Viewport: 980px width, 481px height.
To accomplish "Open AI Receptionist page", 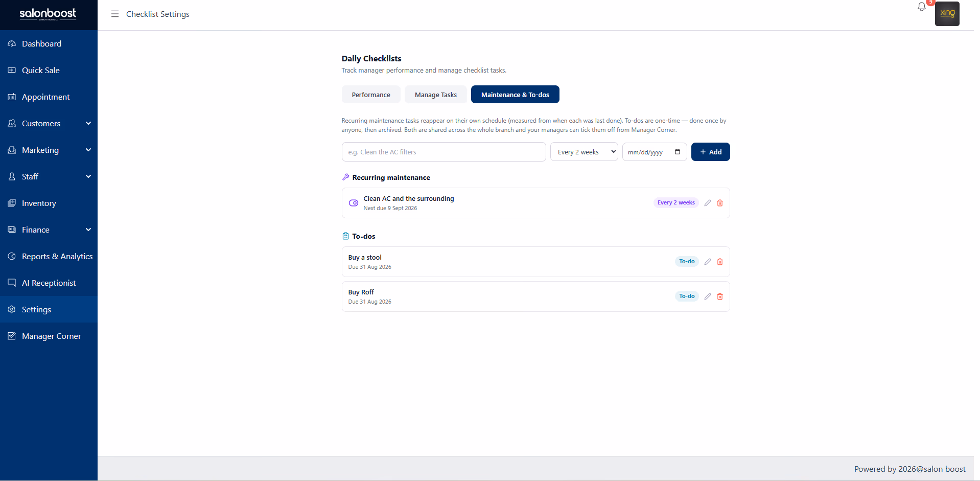I will 49,283.
